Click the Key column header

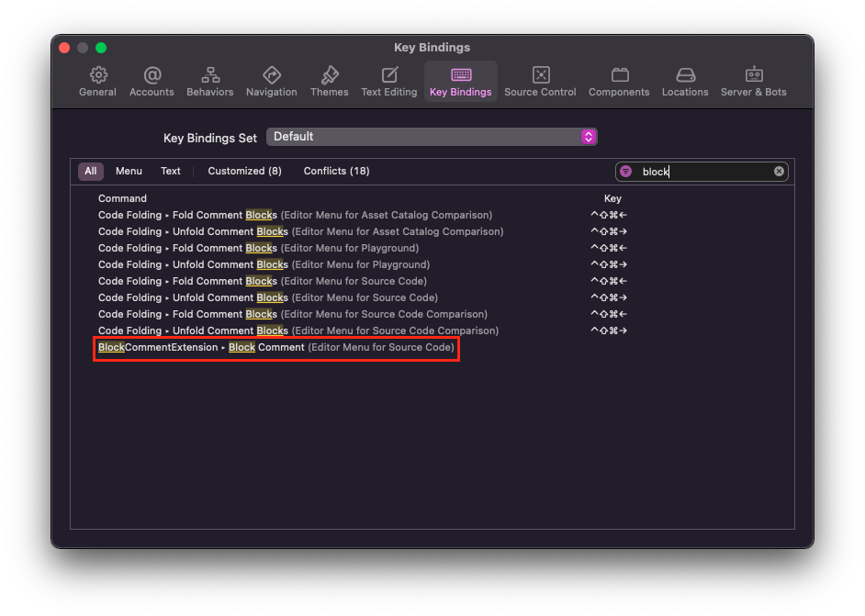click(x=612, y=198)
